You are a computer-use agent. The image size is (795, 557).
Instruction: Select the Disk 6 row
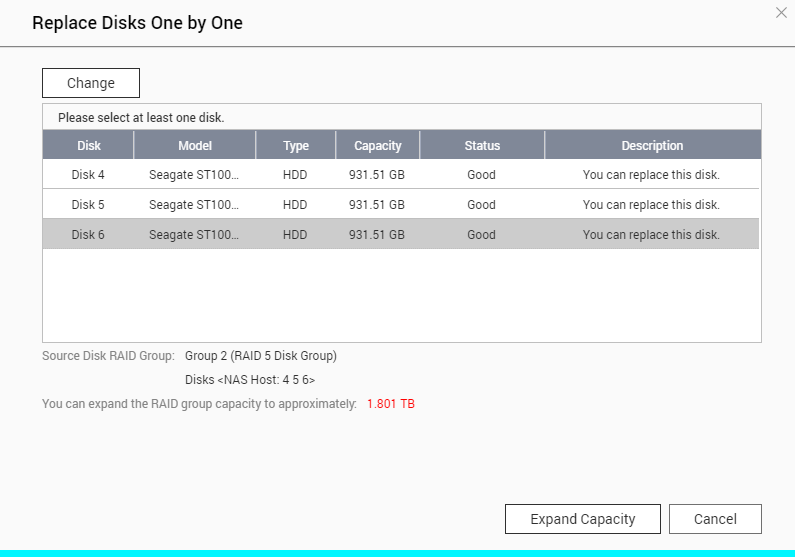[x=401, y=234]
